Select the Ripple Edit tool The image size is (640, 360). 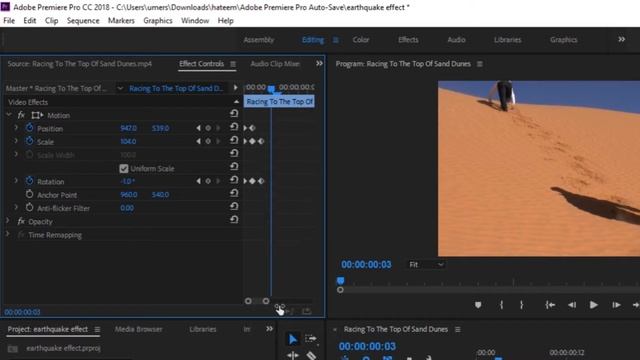(x=293, y=356)
